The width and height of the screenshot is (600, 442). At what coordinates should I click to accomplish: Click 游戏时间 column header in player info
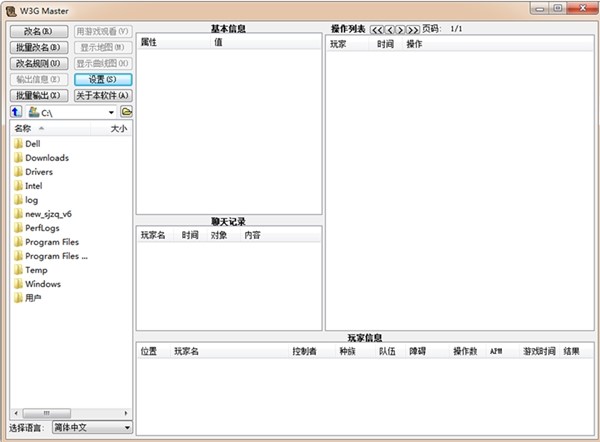click(539, 351)
